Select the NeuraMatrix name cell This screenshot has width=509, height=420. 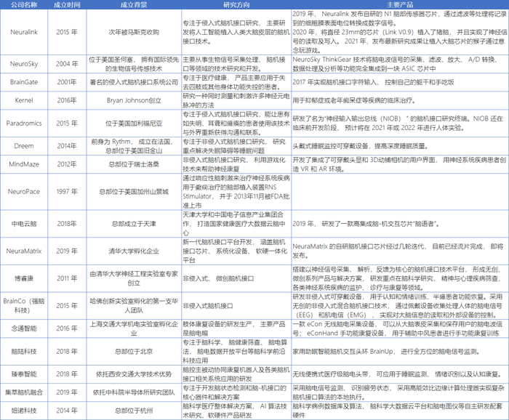(x=24, y=251)
